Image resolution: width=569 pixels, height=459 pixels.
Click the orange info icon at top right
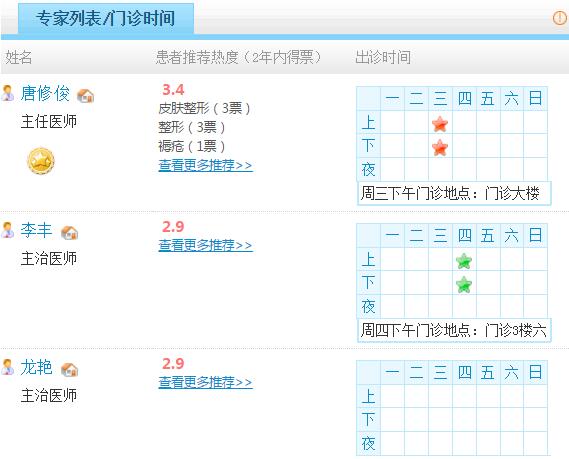560,18
